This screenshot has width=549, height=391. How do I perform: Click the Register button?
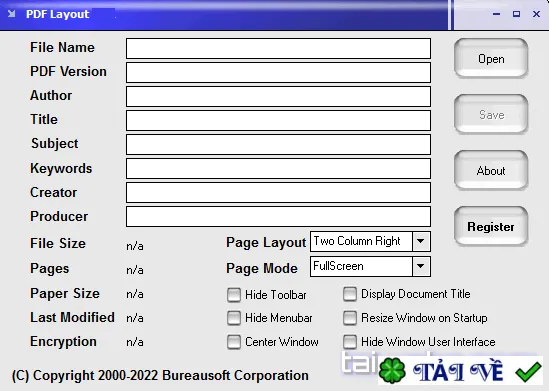[491, 226]
